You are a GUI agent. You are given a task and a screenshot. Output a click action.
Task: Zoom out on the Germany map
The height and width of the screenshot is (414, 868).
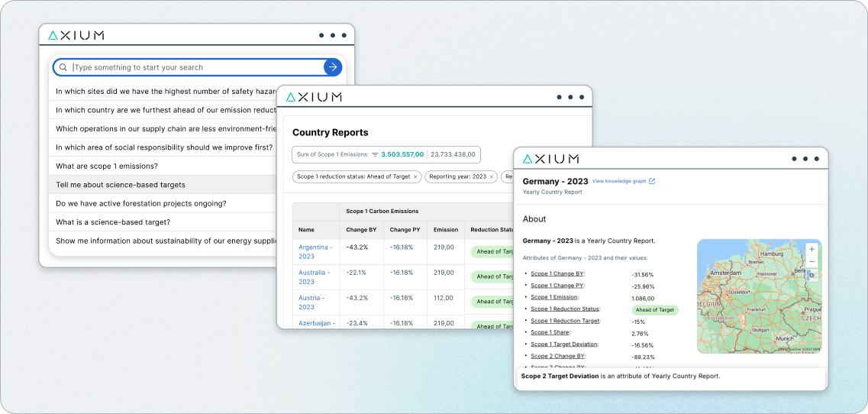[x=812, y=261]
